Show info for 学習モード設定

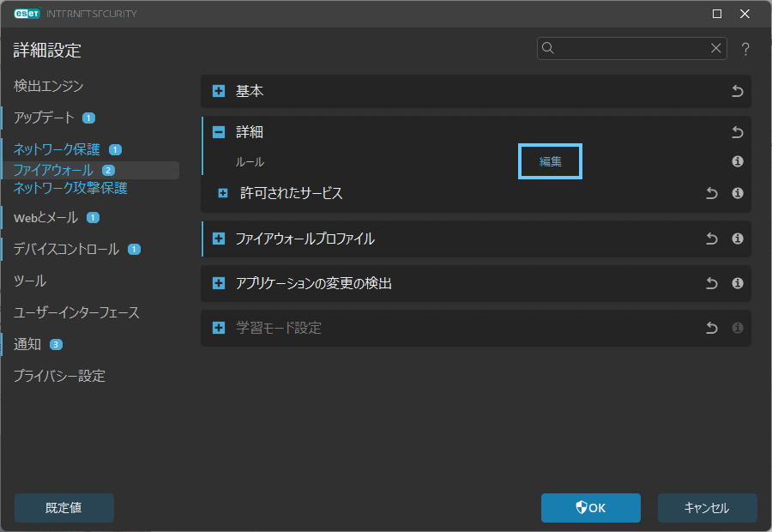tap(737, 328)
